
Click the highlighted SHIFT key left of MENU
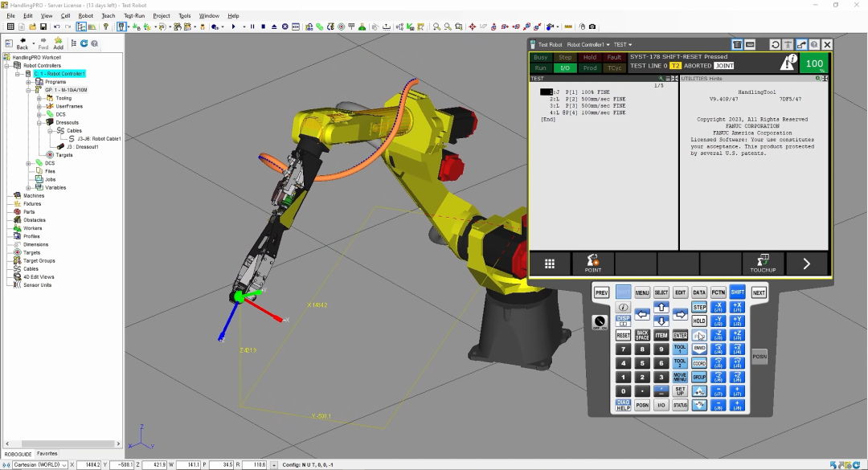coord(624,292)
